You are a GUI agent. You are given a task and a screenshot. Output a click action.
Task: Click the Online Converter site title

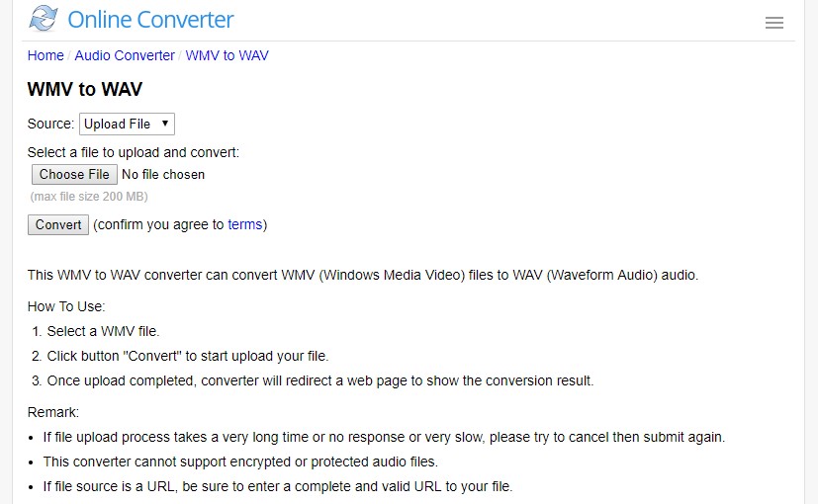click(150, 20)
